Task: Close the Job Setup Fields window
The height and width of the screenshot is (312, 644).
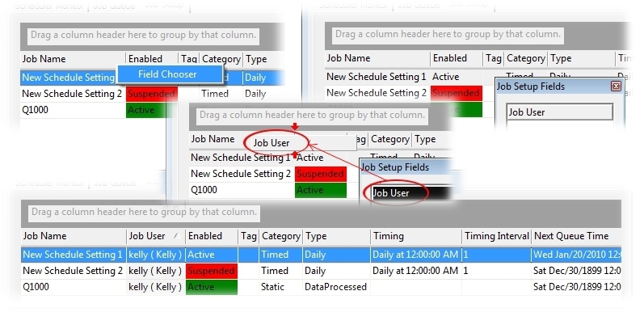Action: (x=616, y=86)
